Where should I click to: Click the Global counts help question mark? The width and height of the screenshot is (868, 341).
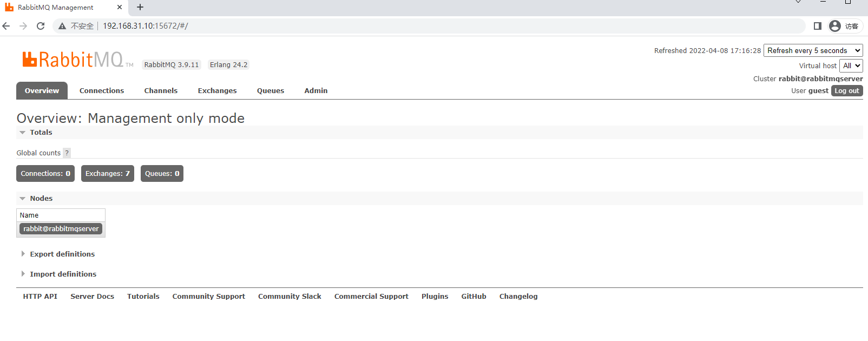pos(67,153)
